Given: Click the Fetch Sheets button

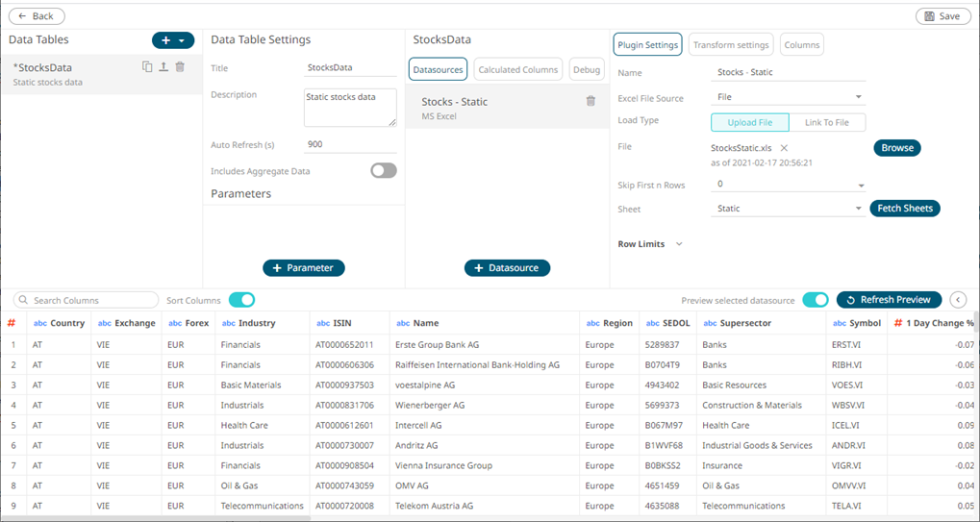Looking at the screenshot, I should (x=904, y=209).
